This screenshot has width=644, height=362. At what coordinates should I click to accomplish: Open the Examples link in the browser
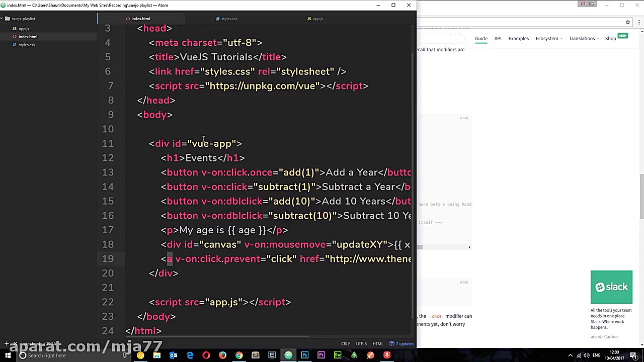[518, 39]
